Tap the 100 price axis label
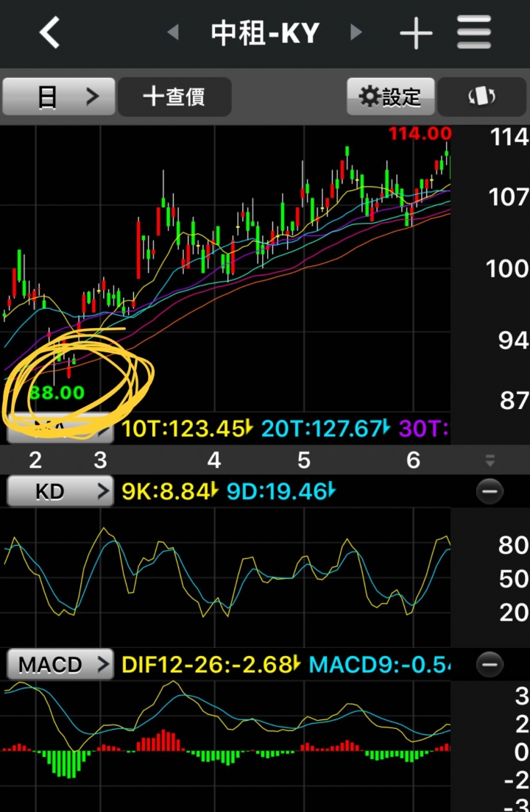 click(508, 268)
